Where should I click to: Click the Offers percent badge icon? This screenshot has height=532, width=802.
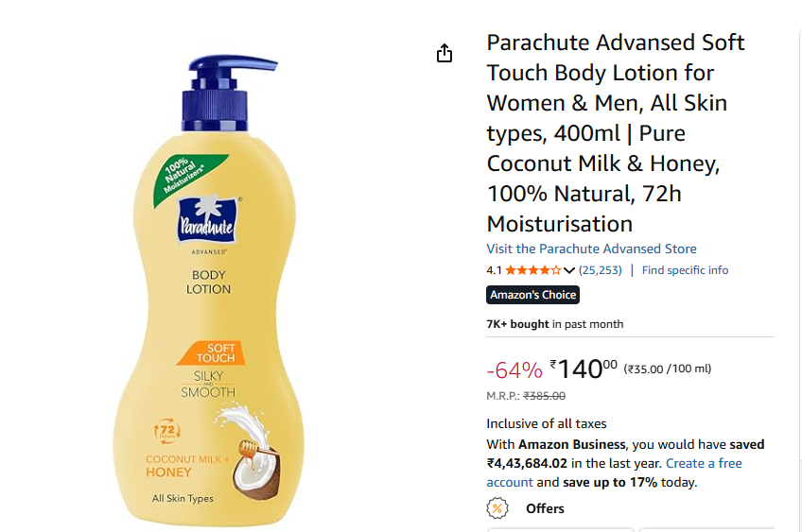497,508
